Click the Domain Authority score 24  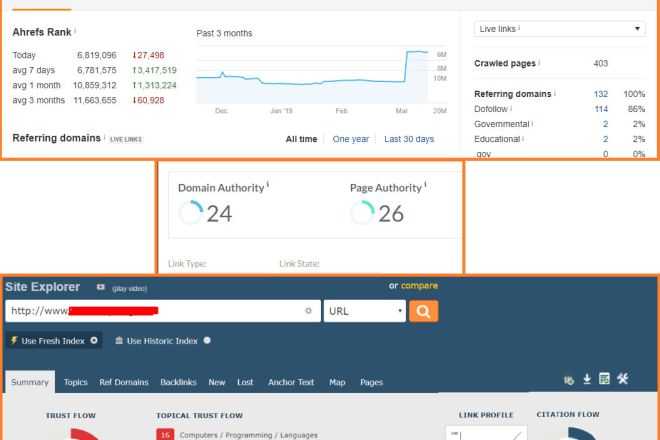(x=219, y=213)
